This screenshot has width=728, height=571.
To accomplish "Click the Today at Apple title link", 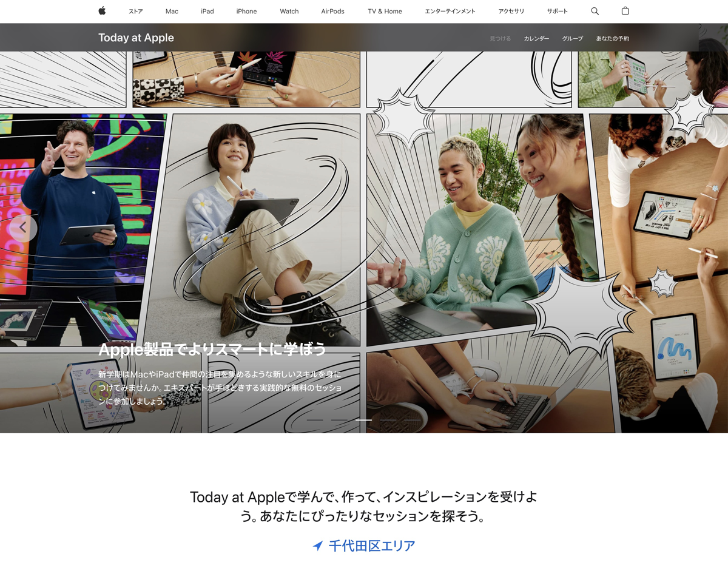I will 136,38.
